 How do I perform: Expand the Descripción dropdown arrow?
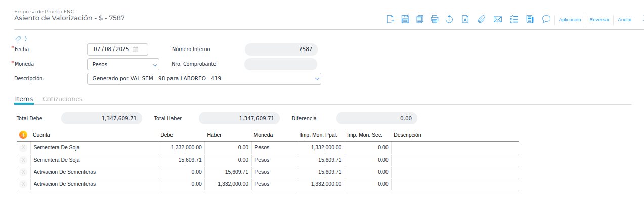[317, 79]
